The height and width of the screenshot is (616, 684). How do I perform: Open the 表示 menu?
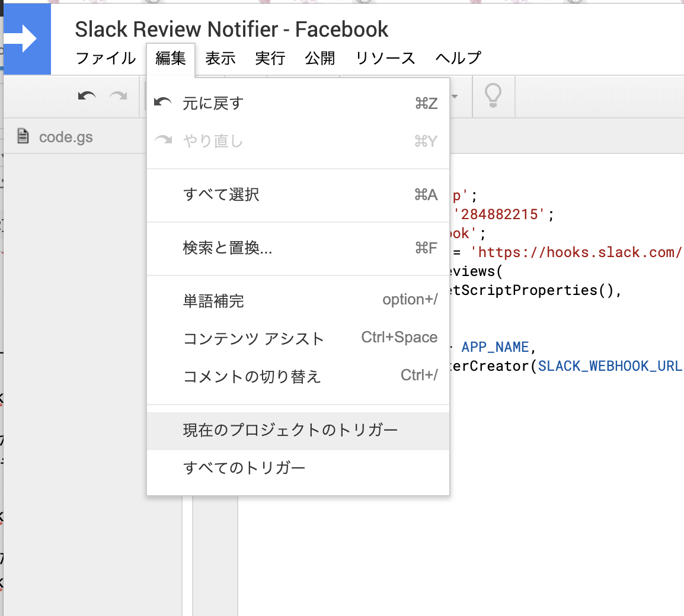click(x=220, y=58)
